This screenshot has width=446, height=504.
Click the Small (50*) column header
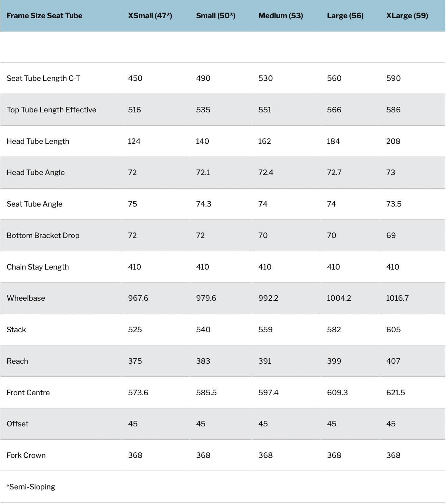click(x=215, y=16)
